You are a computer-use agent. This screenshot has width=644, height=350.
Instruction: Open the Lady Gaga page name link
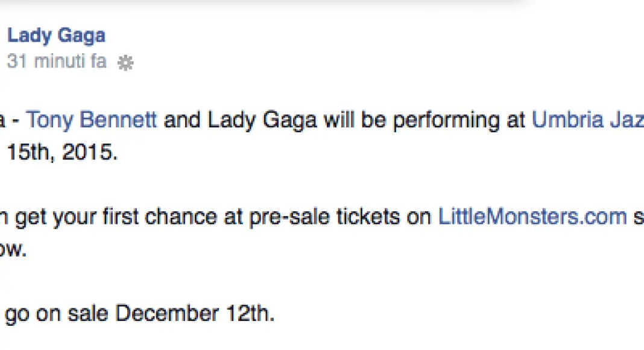point(56,36)
